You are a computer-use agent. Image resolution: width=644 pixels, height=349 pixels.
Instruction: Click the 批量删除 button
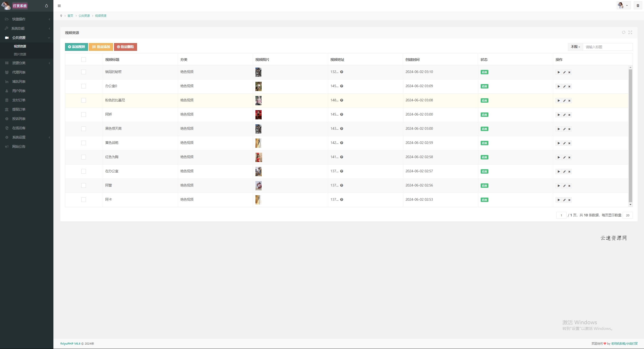(125, 47)
